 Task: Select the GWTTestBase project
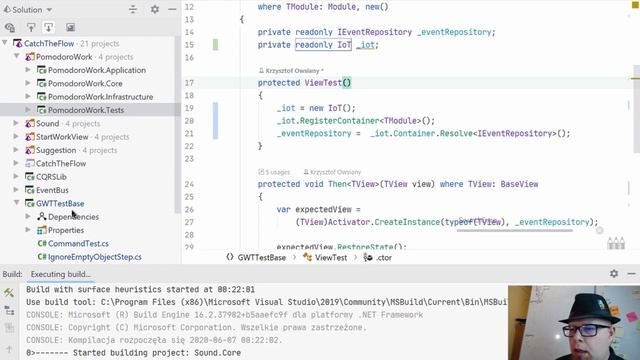60,203
